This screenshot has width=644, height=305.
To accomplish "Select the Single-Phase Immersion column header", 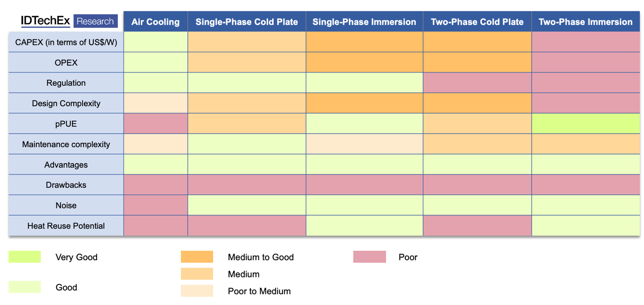I will 364,22.
